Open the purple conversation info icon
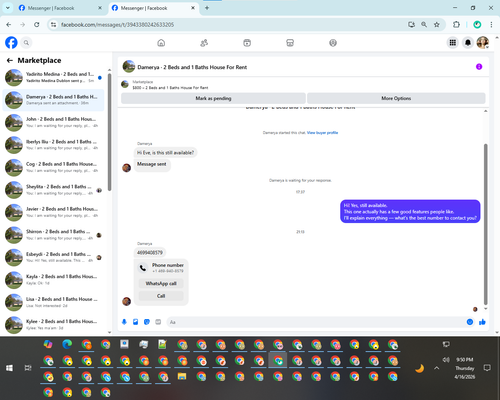The width and height of the screenshot is (500, 400). (479, 67)
